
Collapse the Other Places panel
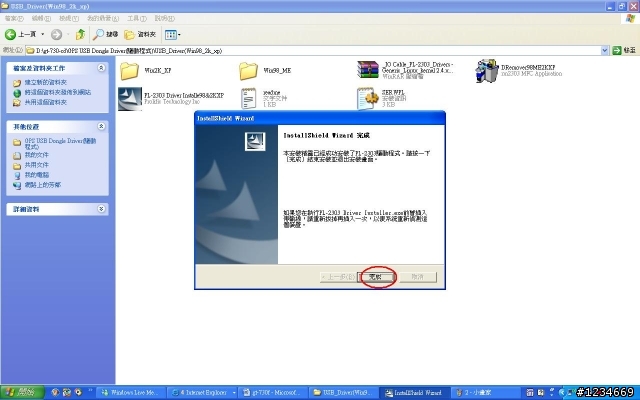tap(101, 127)
